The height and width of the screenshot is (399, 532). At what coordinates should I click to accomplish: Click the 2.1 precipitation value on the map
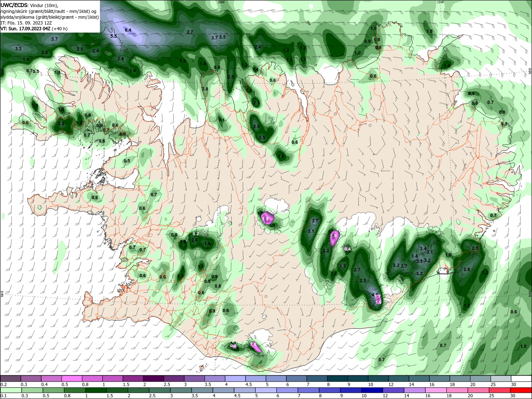[x=256, y=103]
